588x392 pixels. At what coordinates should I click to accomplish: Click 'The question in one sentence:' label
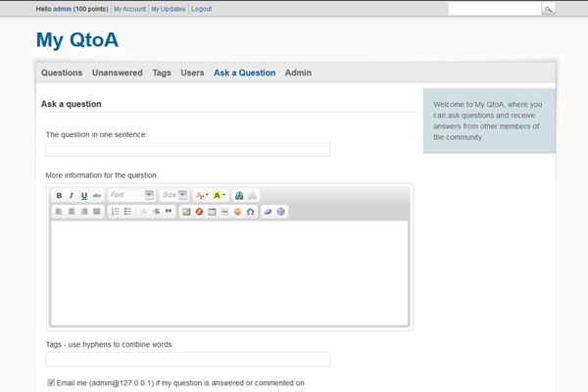pyautogui.click(x=96, y=134)
